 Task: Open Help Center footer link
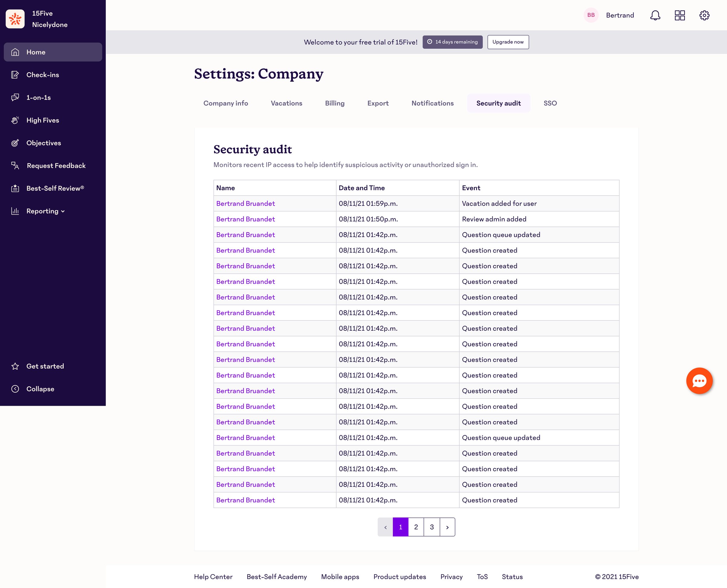click(213, 577)
